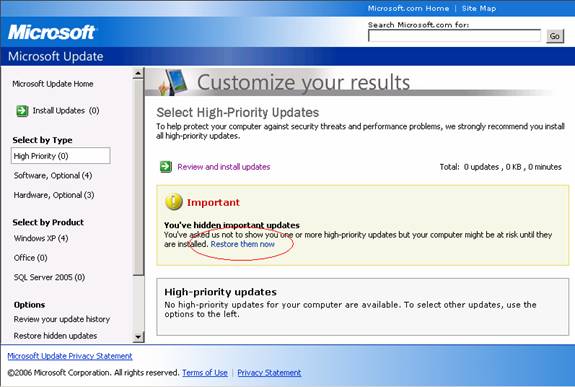The height and width of the screenshot is (387, 575).
Task: Click the green arrow icon beside Review and install updates
Action: 166,167
